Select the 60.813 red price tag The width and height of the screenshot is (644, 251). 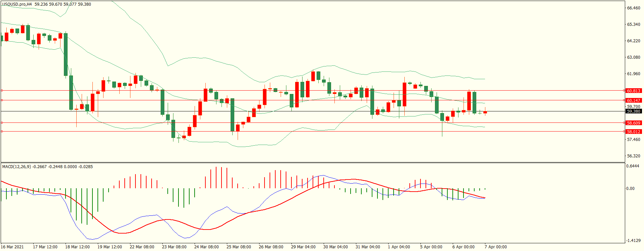633,91
